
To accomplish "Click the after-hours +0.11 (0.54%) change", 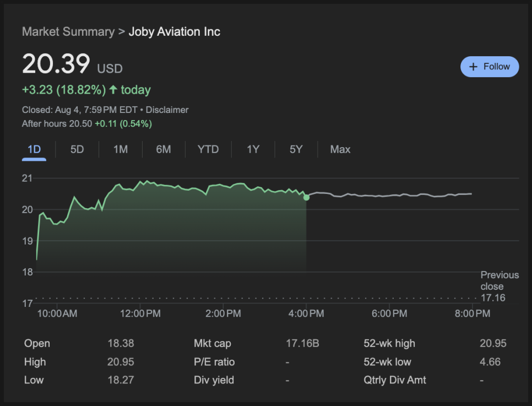I will tap(123, 123).
